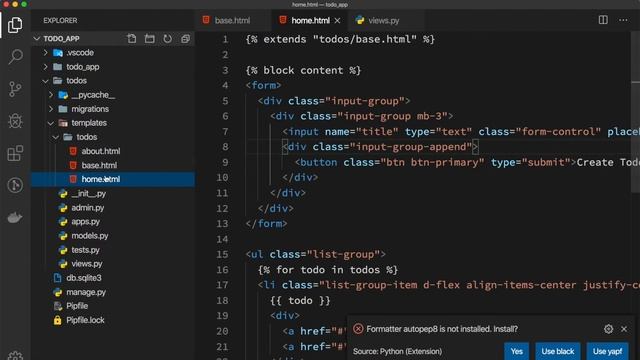Viewport: 640px width, 360px height.
Task: Click line number 14 in gutter
Action: click(222, 239)
